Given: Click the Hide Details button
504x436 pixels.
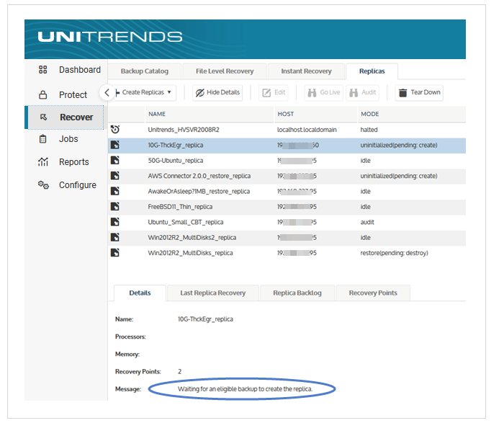Looking at the screenshot, I should click(x=217, y=93).
